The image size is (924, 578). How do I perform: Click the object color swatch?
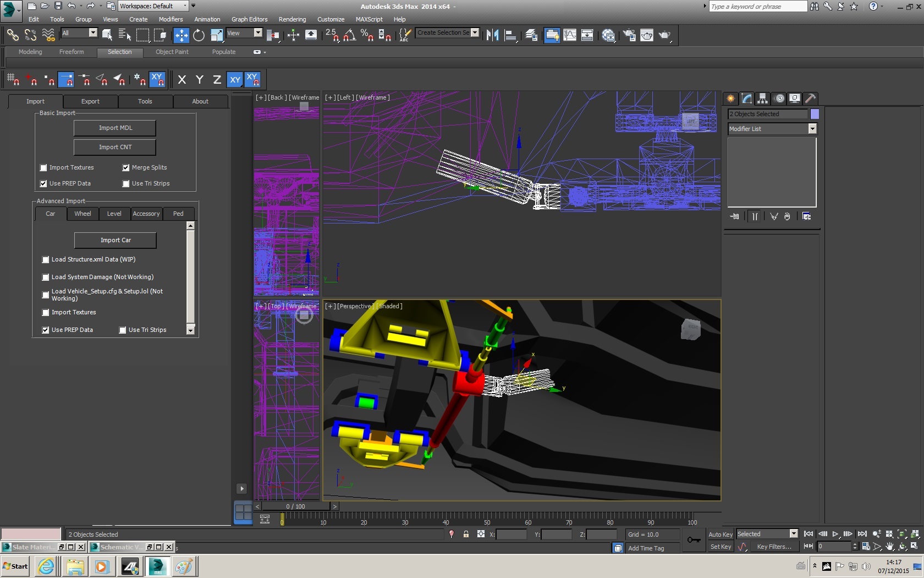[815, 114]
